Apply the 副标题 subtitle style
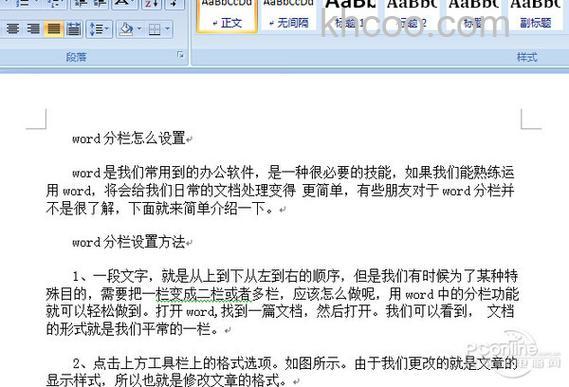This screenshot has width=569, height=387. pyautogui.click(x=536, y=16)
